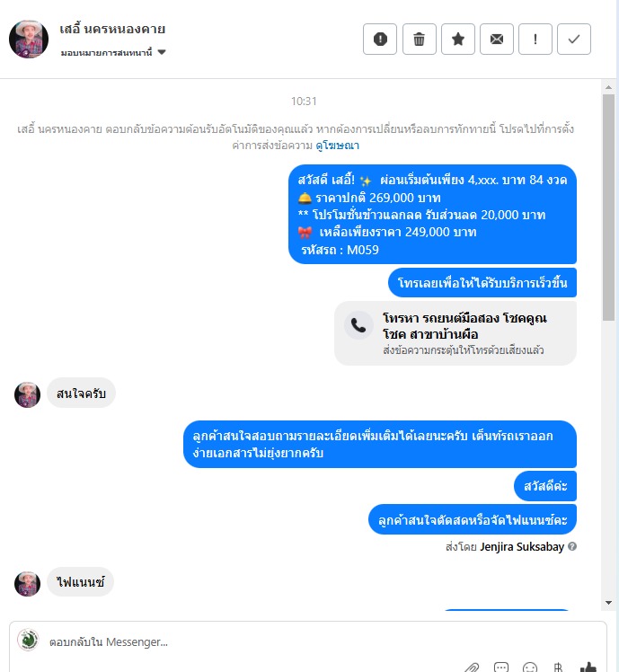Screen dimensions: 619x672
Task: Send a thumbs-up like
Action: [588, 667]
